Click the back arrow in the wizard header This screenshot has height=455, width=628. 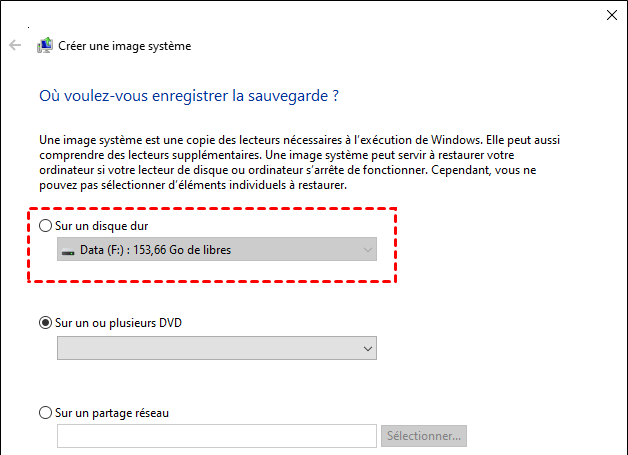click(15, 45)
